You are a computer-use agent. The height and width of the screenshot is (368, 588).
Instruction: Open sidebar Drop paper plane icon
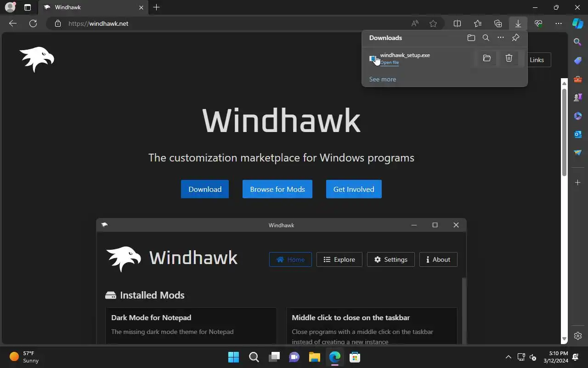578,153
